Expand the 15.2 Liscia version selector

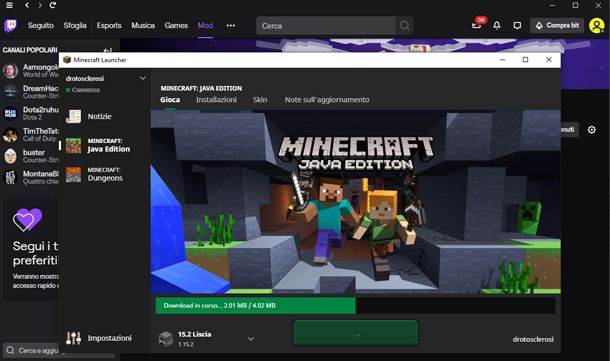coord(251,339)
